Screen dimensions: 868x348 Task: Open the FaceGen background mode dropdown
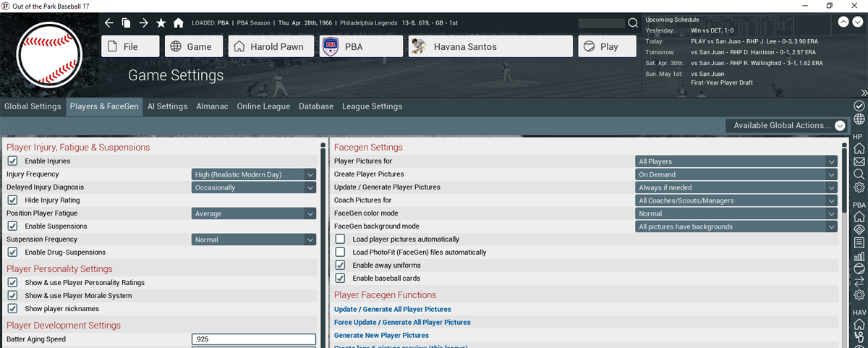pos(736,226)
